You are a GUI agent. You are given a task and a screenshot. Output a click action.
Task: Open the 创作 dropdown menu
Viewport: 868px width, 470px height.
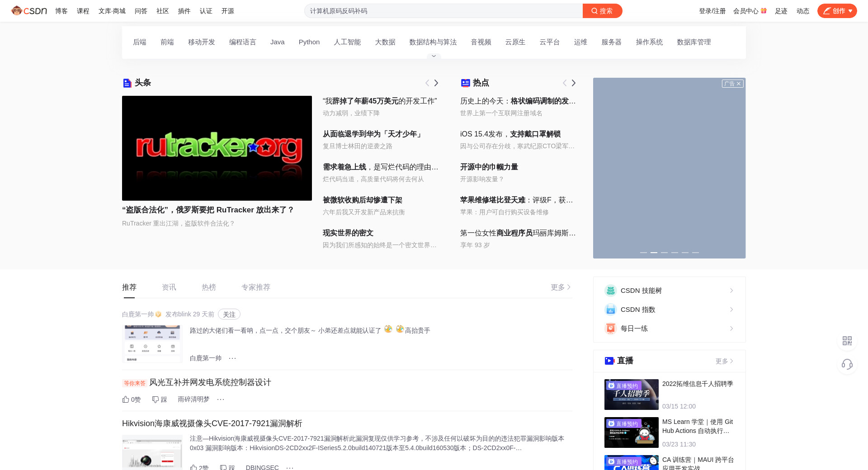tap(850, 11)
